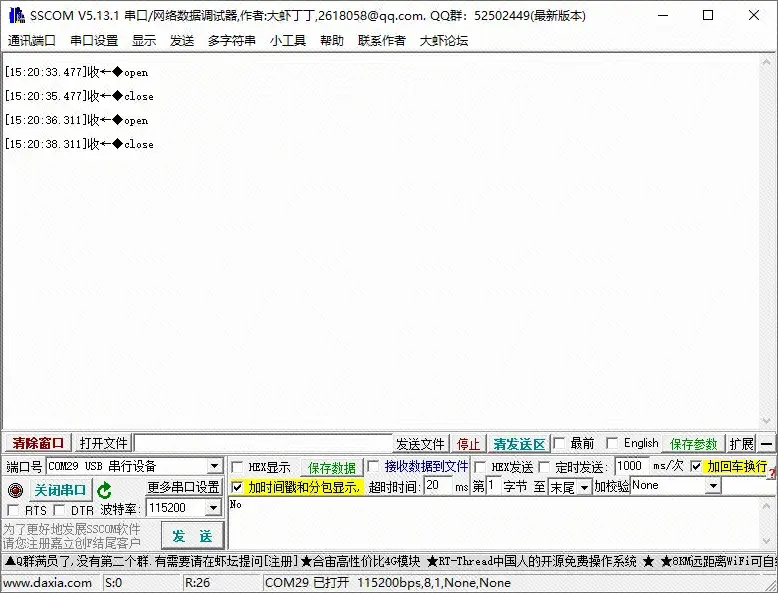Click the green refresh ports icon
The height and width of the screenshot is (593, 778).
pyautogui.click(x=104, y=490)
